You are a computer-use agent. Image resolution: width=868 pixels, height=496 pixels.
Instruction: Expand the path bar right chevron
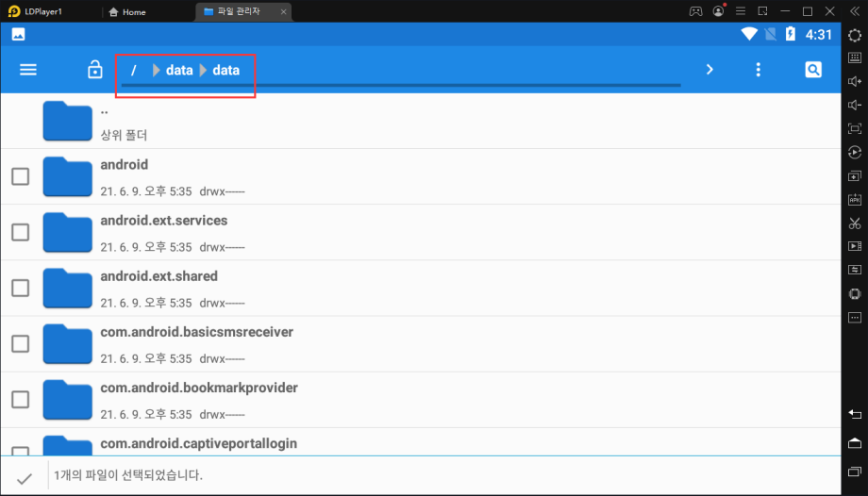tap(709, 70)
